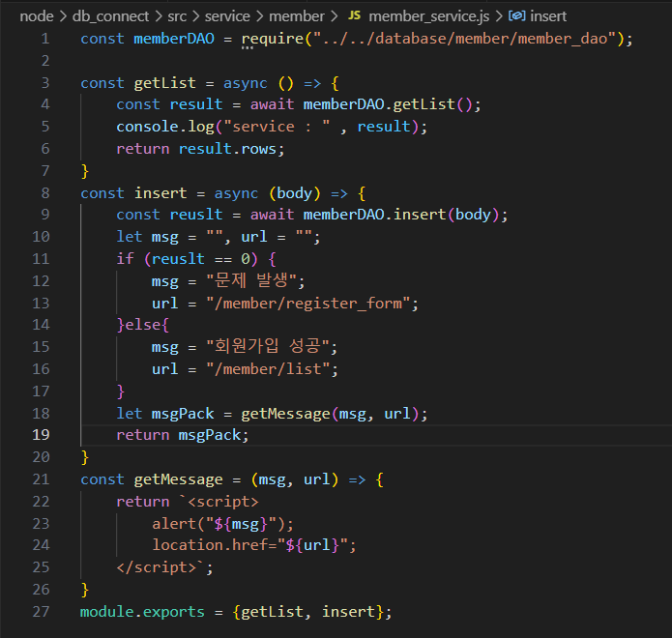
Task: Click the "회원가입 성공" string
Action: point(268,346)
